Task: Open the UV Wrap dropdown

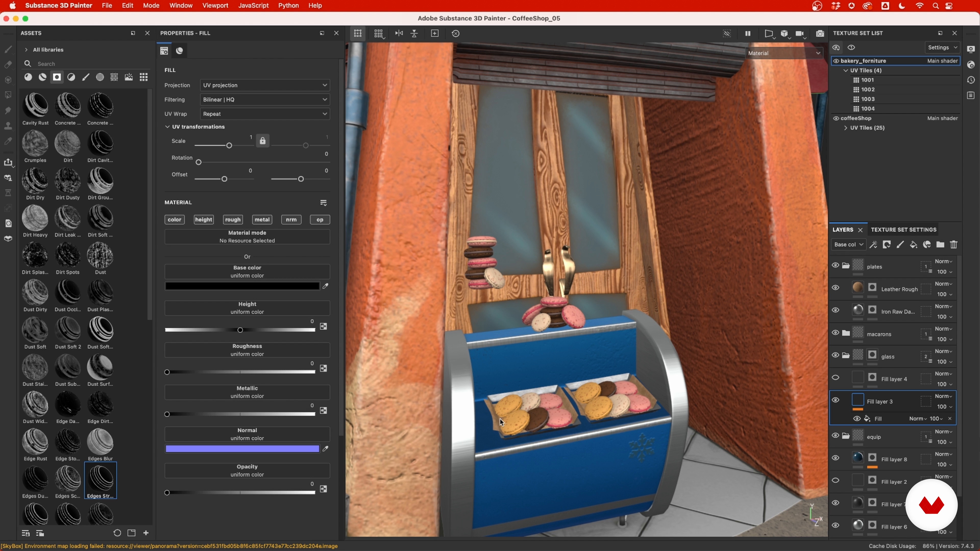Action: point(265,114)
